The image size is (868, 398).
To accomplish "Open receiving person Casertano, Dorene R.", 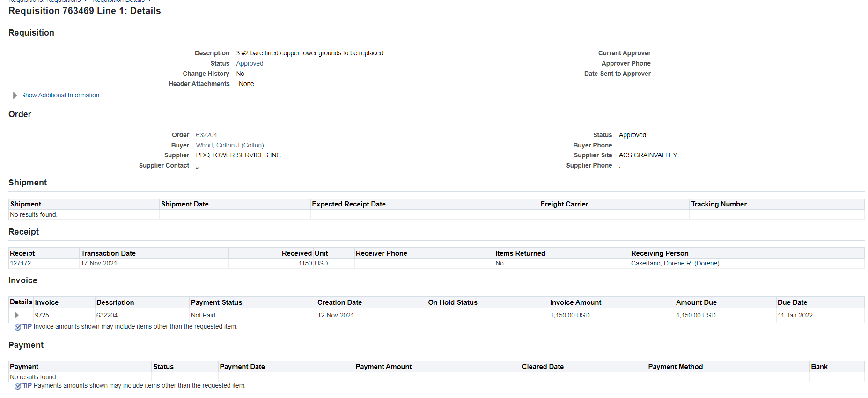I will click(675, 263).
